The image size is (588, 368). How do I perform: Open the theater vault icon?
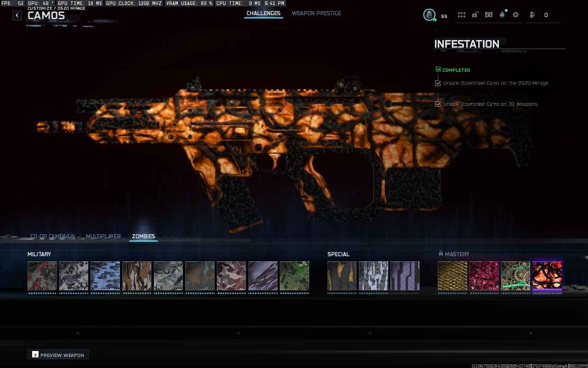click(488, 15)
